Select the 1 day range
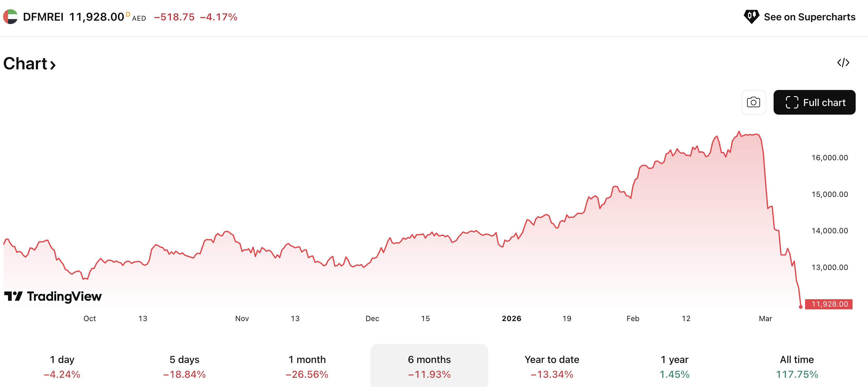 62,366
